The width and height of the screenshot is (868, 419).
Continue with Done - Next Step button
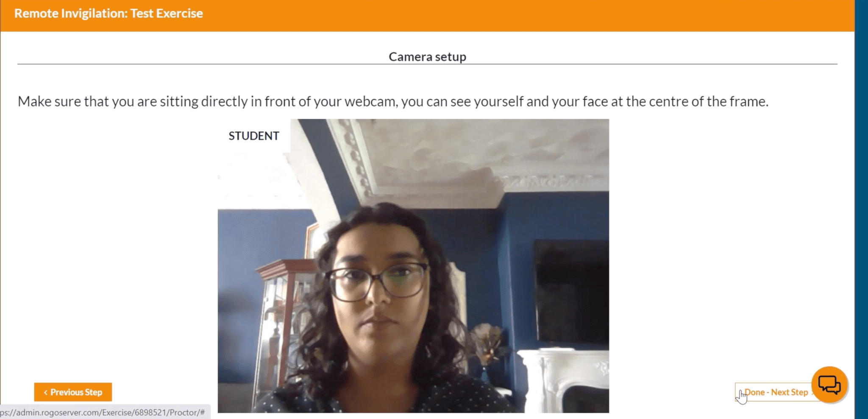click(x=776, y=392)
